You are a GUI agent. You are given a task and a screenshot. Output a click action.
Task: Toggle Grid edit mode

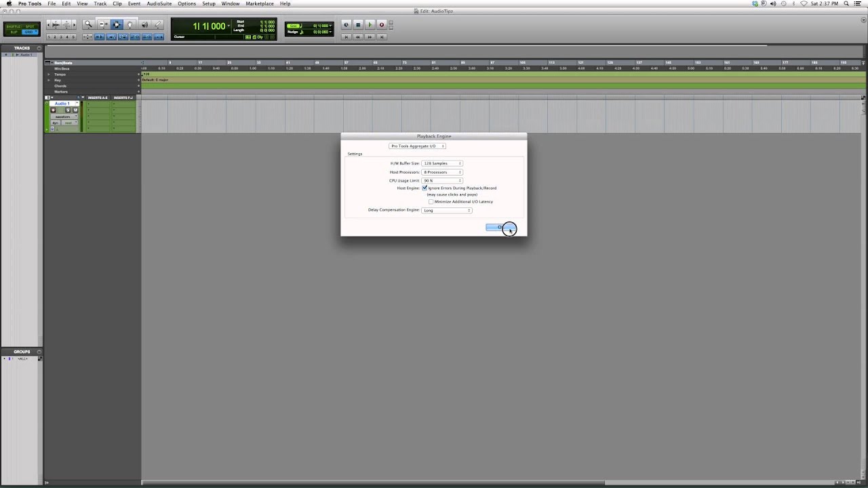pyautogui.click(x=30, y=32)
